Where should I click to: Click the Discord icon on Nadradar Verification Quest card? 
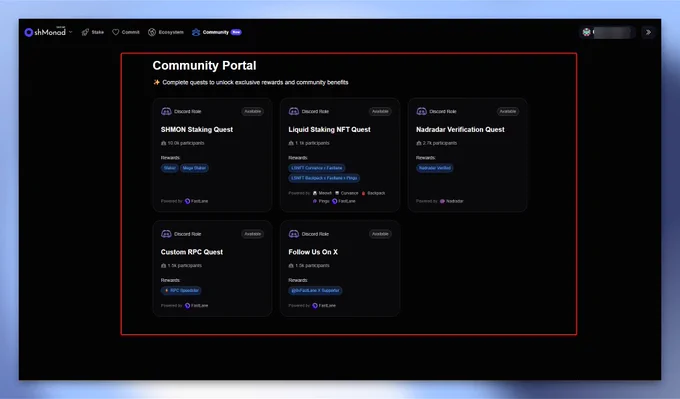pyautogui.click(x=422, y=111)
